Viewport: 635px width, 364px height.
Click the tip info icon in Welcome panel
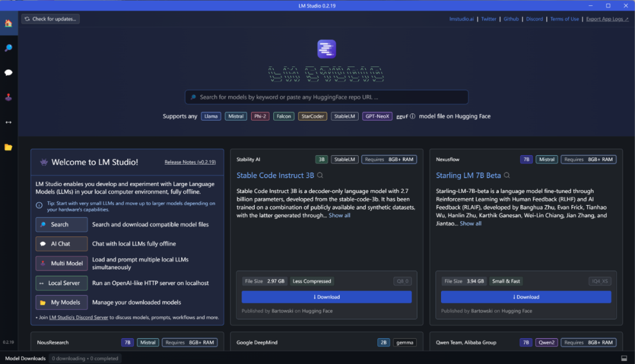click(x=39, y=205)
